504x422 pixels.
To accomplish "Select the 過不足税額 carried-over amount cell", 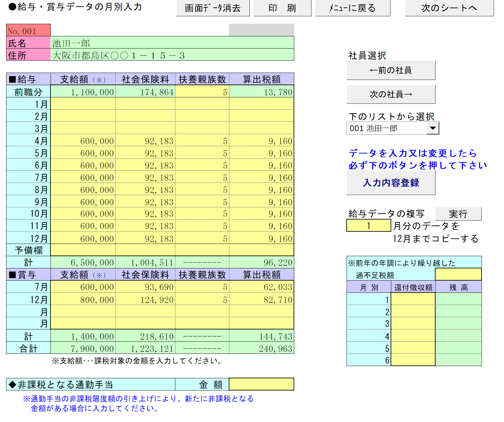I will tap(458, 274).
